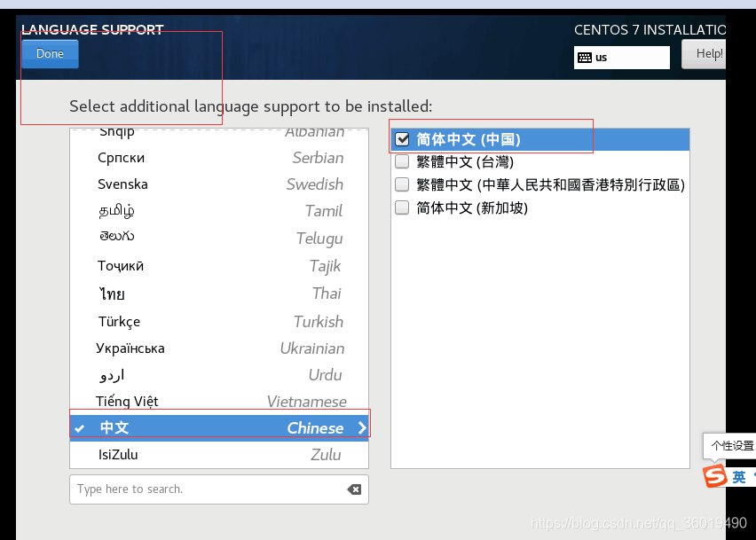Open the Help! button

click(x=704, y=53)
